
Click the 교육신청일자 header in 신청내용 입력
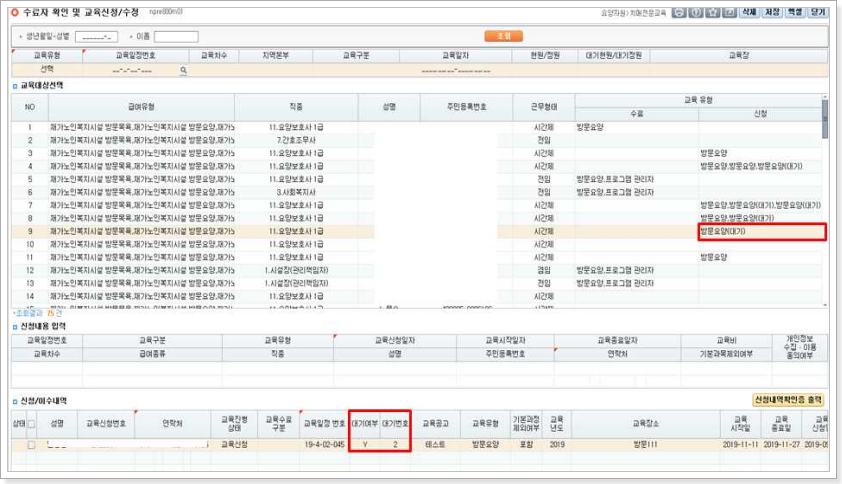(x=395, y=340)
